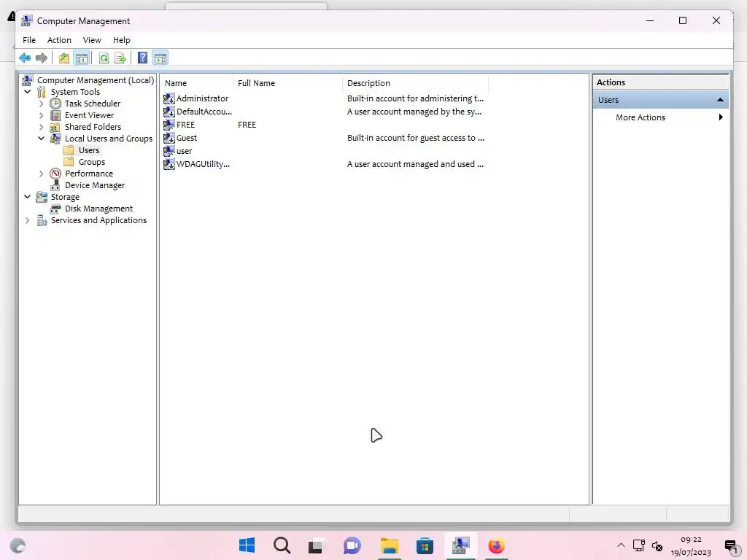Image resolution: width=747 pixels, height=560 pixels.
Task: Open Microsoft Store from the taskbar
Action: tap(425, 545)
